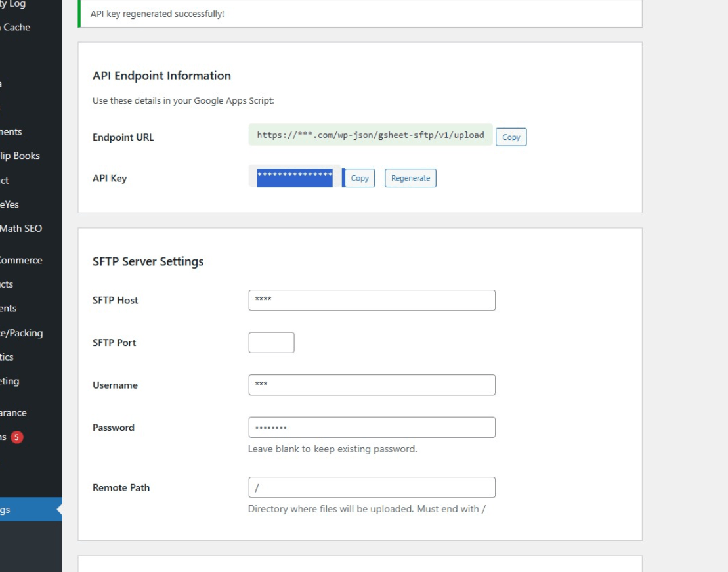
Task: Select the active Settings sidebar item
Action: (x=7, y=510)
